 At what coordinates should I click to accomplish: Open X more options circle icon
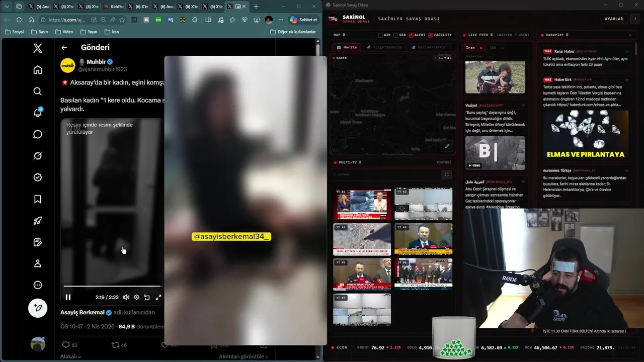(38, 285)
